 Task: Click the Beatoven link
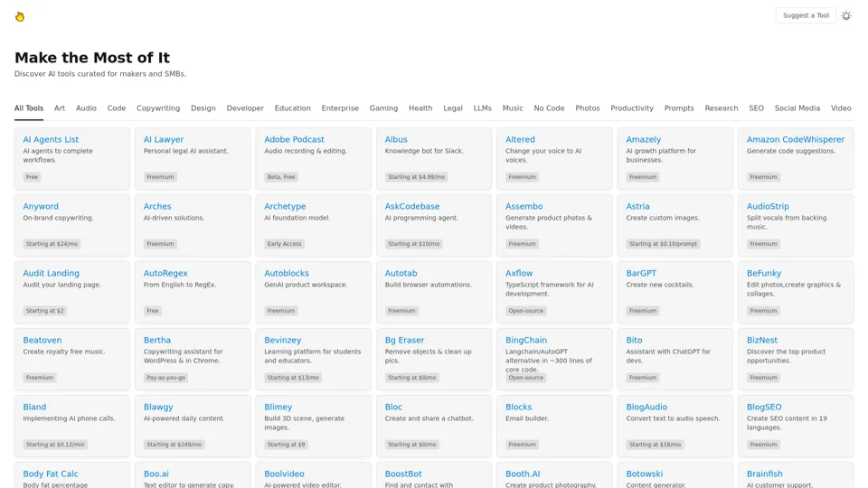click(42, 341)
